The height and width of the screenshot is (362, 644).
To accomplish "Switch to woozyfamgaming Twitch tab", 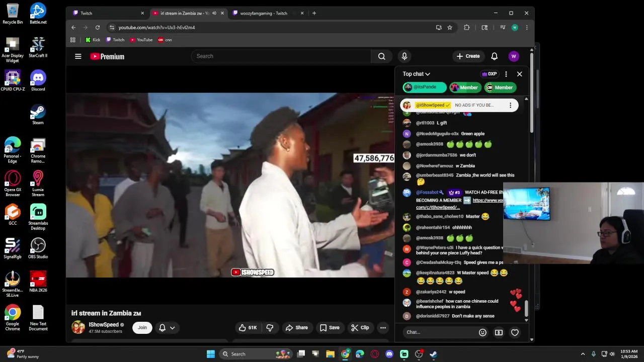I will click(267, 13).
